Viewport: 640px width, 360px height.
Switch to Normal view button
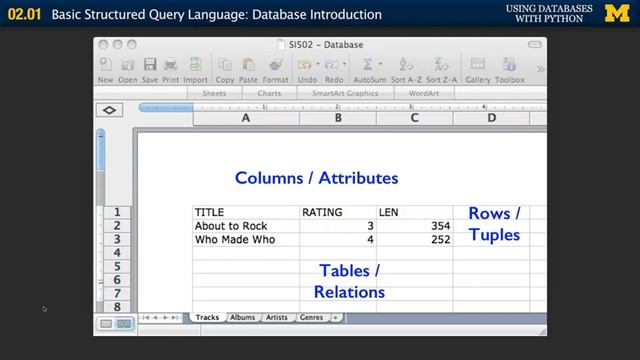coord(106,324)
